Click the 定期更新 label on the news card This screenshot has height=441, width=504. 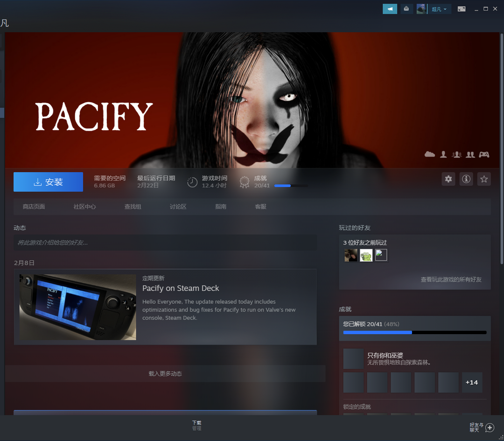pyautogui.click(x=154, y=278)
